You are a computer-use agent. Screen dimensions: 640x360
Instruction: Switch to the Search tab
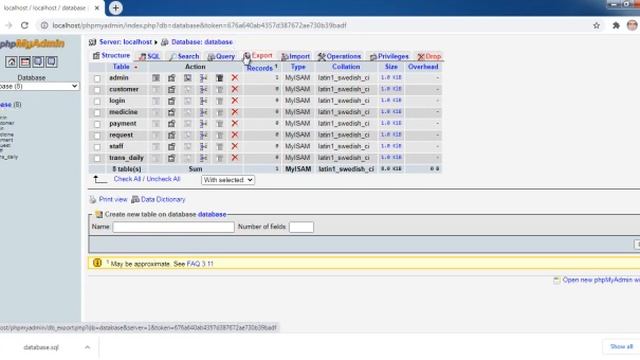[184, 56]
